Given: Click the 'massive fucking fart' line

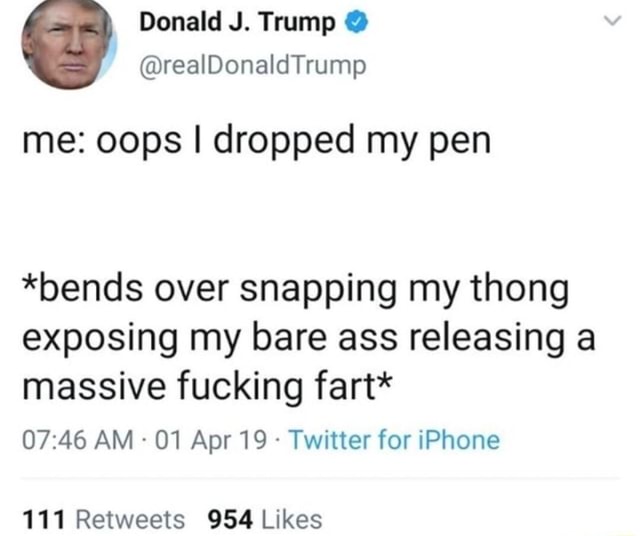Looking at the screenshot, I should (x=207, y=387).
